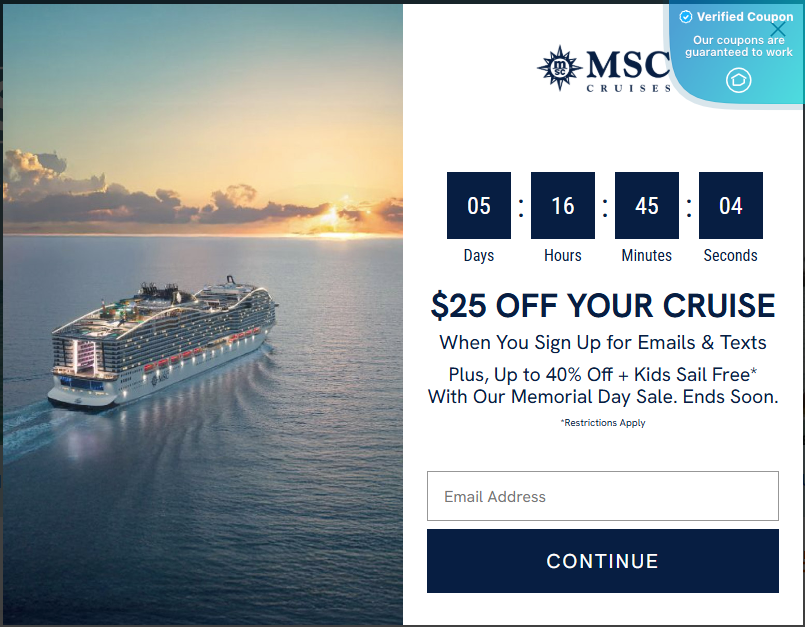This screenshot has width=805, height=627.
Task: Select the 05 Days countdown box
Action: pos(478,205)
